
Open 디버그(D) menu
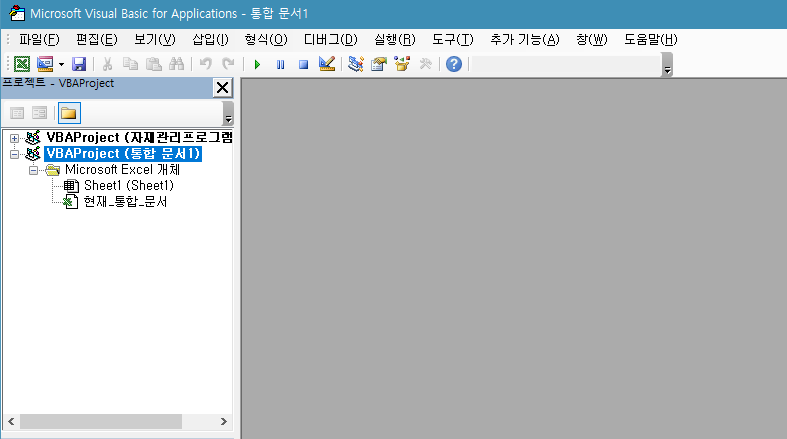tap(331, 40)
